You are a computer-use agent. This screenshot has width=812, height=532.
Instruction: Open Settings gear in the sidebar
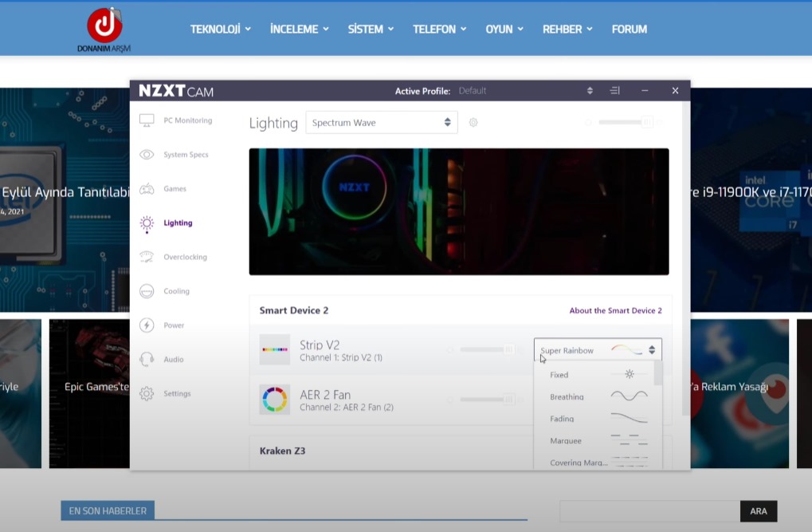click(x=147, y=393)
